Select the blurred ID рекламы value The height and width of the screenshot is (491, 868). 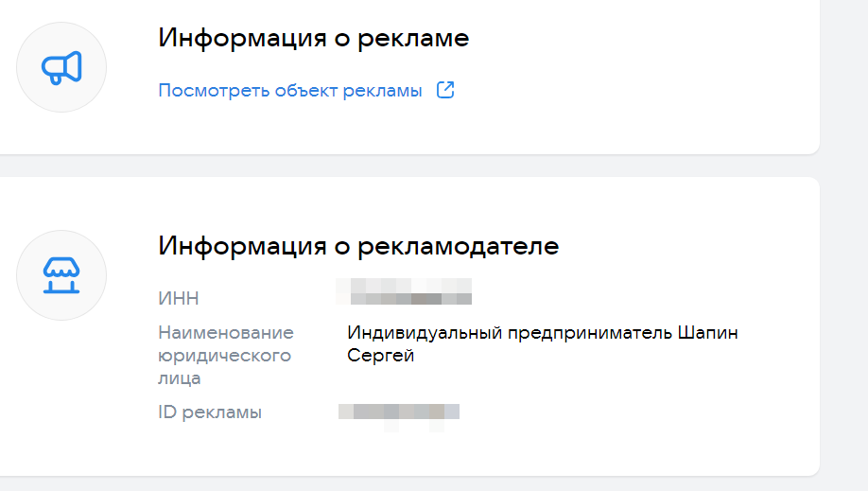pos(399,412)
